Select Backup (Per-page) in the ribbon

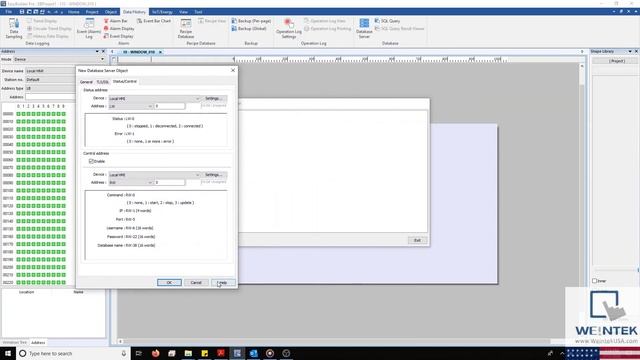(251, 21)
